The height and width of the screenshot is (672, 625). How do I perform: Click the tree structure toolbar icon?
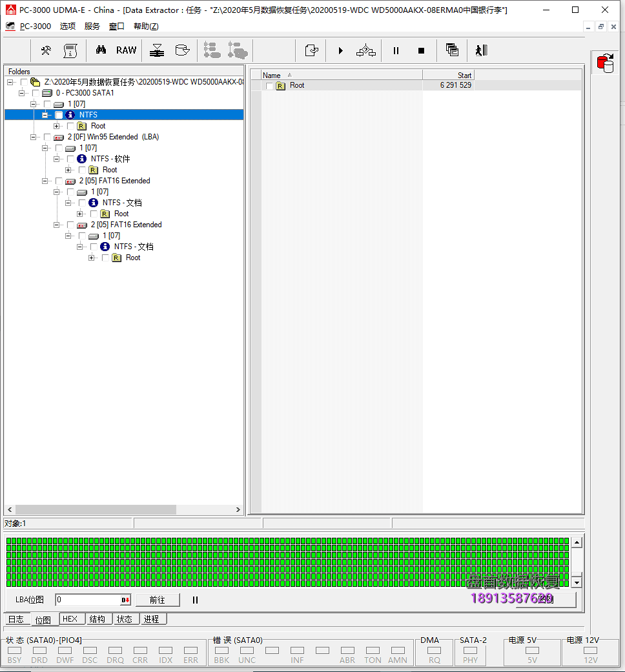pyautogui.click(x=212, y=50)
